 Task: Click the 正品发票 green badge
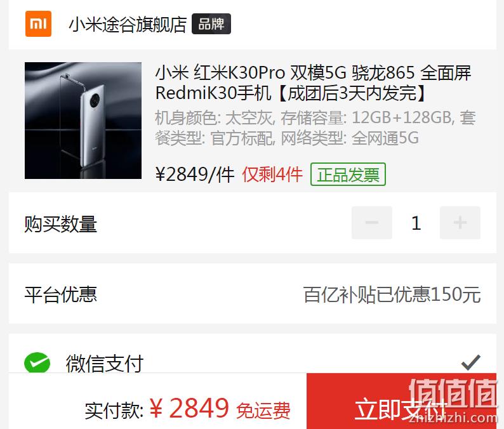point(348,175)
